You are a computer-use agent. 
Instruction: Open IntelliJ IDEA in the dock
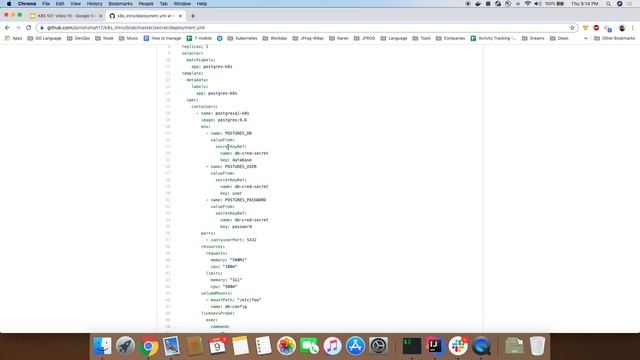pos(435,346)
